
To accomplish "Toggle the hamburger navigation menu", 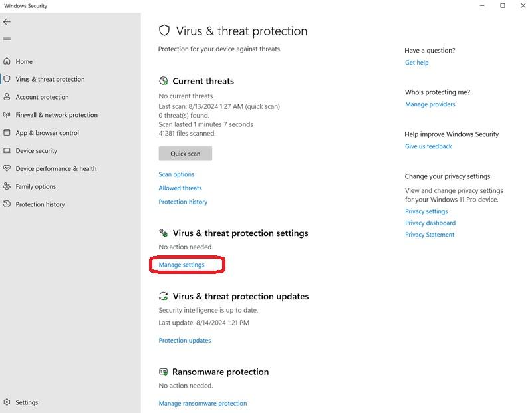I will (x=7, y=39).
